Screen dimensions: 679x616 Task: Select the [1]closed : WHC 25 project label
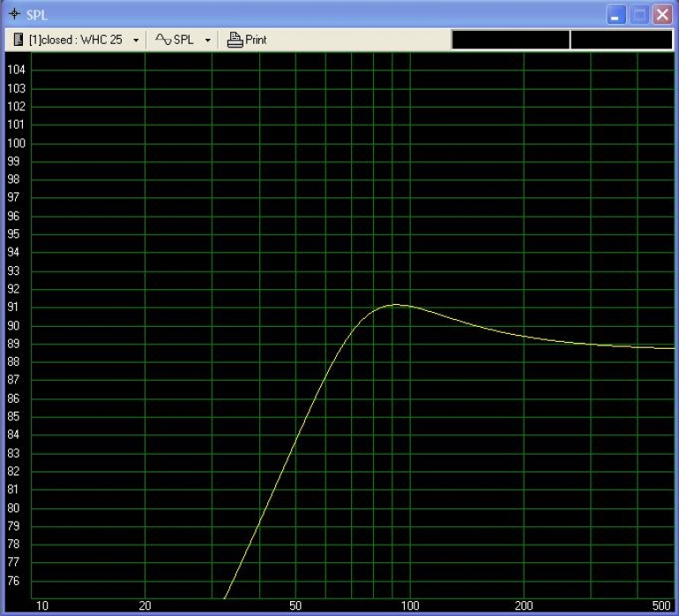tap(75, 40)
